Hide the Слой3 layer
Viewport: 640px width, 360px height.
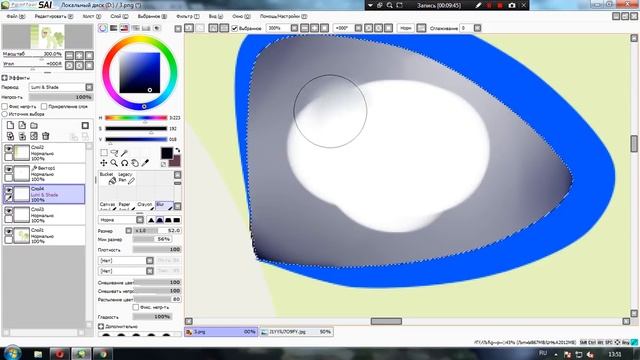(x=8, y=211)
